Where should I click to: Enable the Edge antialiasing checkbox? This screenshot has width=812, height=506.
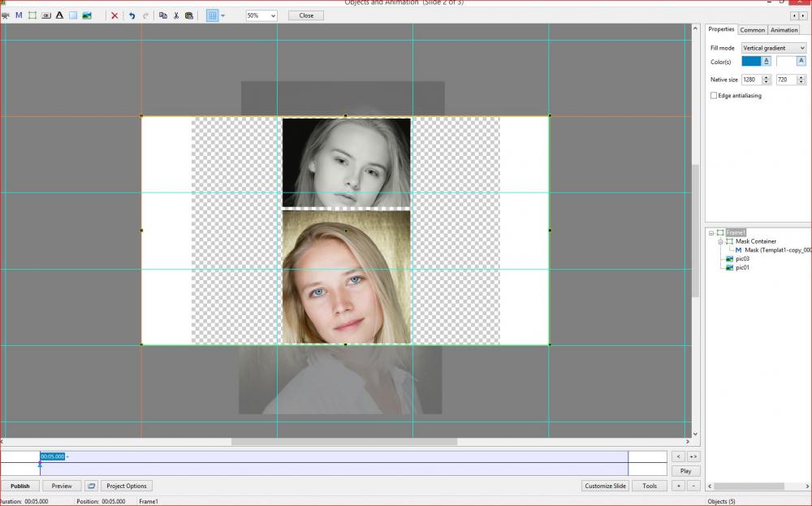tap(714, 95)
